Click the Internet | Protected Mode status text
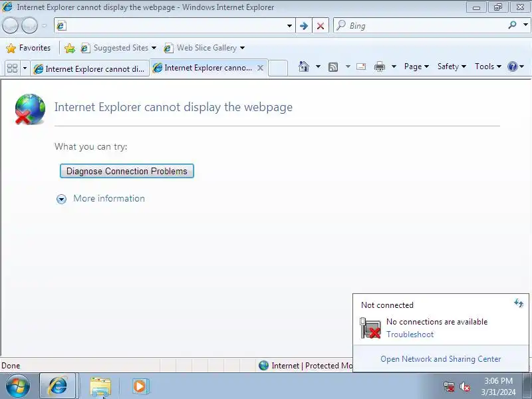Viewport: 532px width, 399px height. pyautogui.click(x=312, y=365)
